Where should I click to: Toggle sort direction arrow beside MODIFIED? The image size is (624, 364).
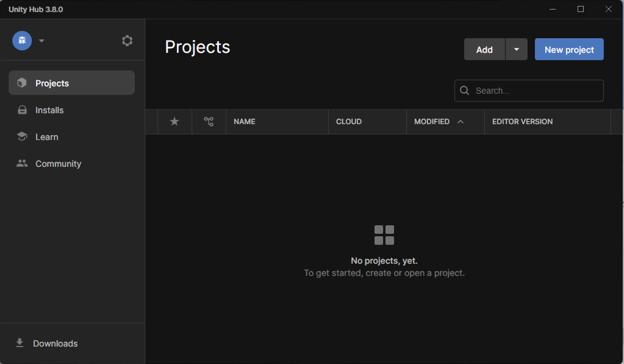[x=461, y=122]
